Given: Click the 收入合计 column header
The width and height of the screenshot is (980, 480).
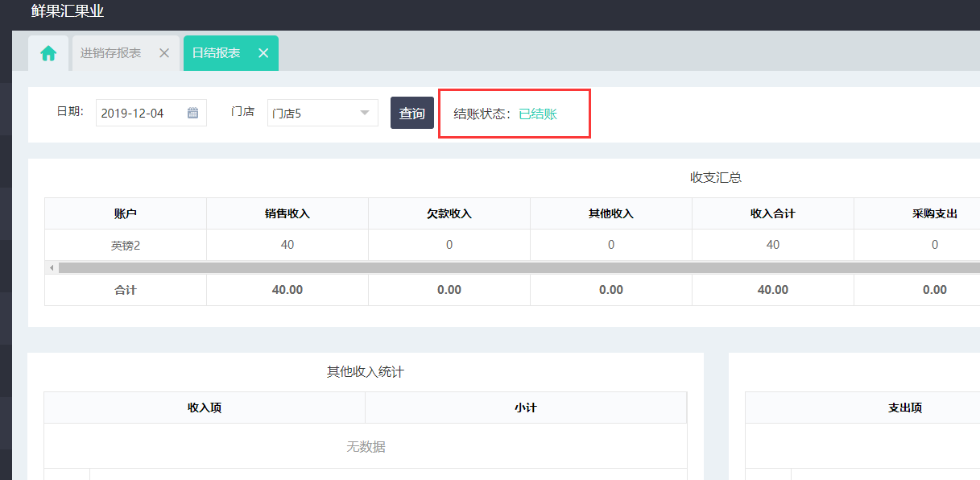Looking at the screenshot, I should click(x=773, y=213).
